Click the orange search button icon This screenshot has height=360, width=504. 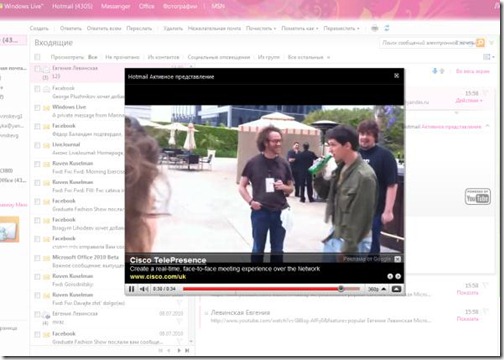tap(480, 43)
